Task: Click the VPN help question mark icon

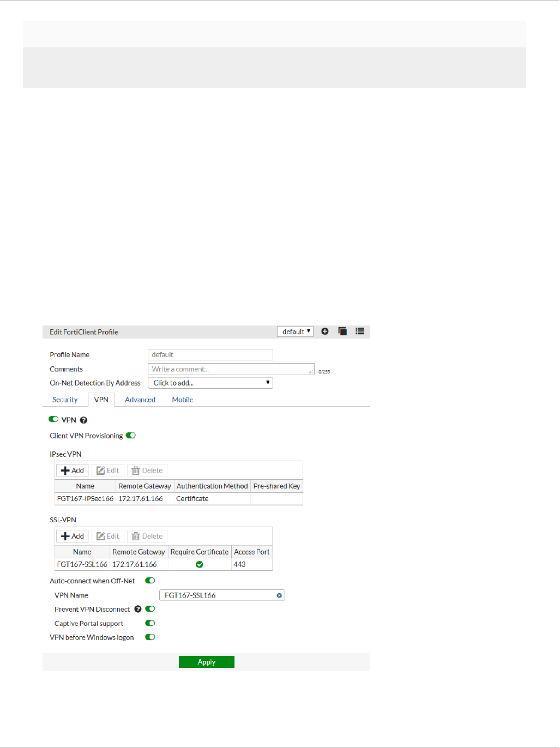Action: click(x=83, y=420)
